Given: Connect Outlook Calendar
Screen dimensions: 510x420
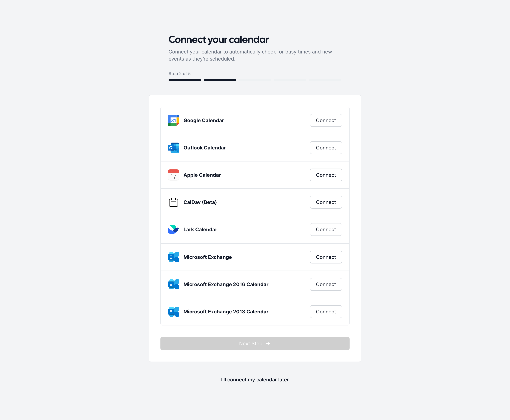Looking at the screenshot, I should 326,147.
